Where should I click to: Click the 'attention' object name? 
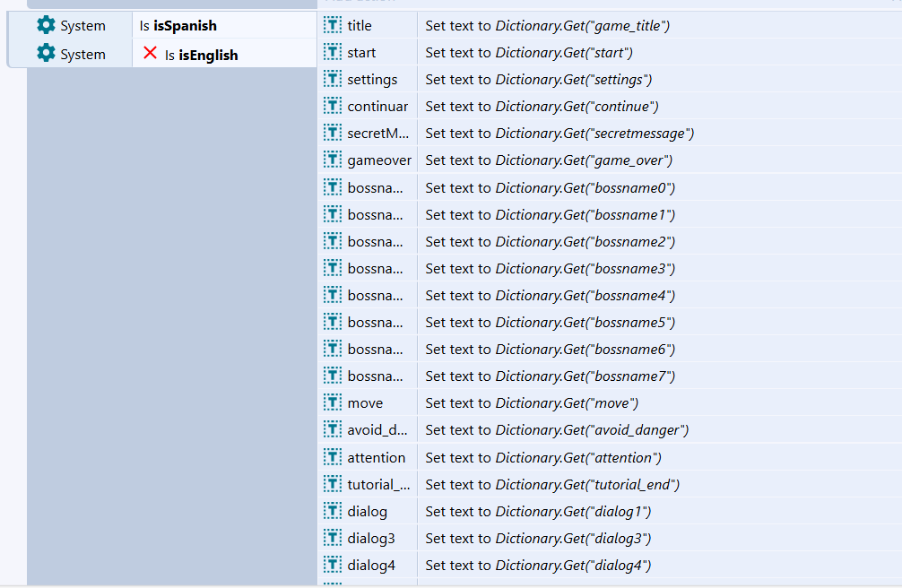click(x=377, y=458)
